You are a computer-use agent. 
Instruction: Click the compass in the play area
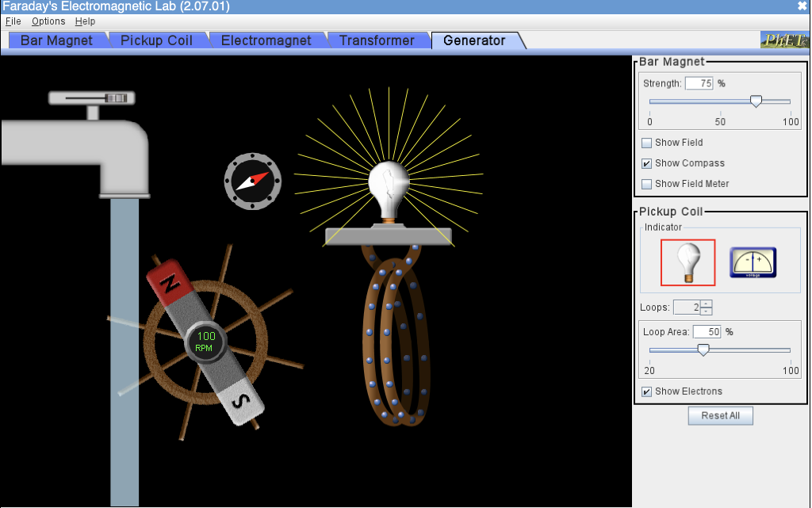[252, 181]
